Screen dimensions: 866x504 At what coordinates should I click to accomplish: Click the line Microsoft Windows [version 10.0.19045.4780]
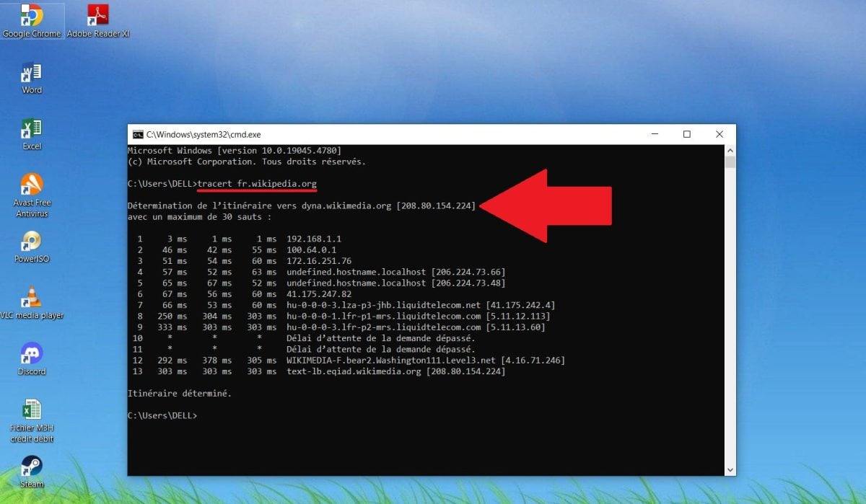pos(235,150)
